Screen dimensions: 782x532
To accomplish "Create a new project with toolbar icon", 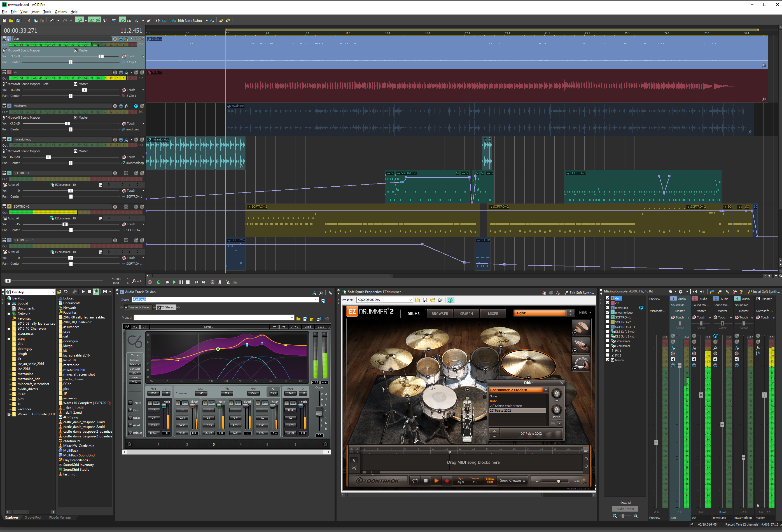I will point(4,20).
